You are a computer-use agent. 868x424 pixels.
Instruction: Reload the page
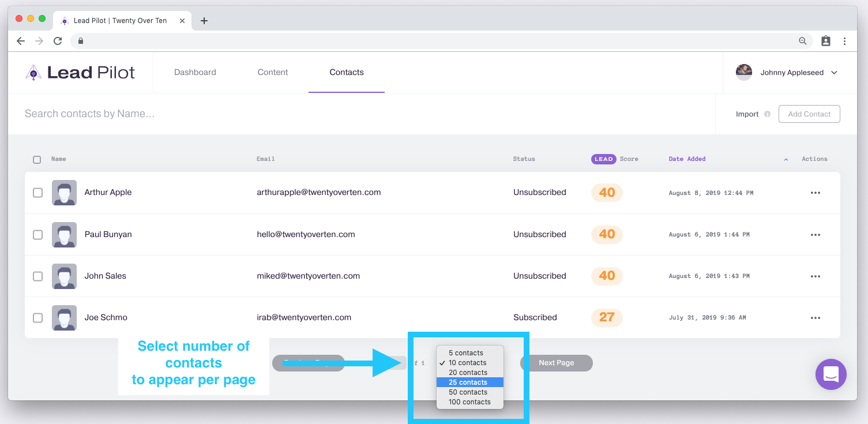(x=58, y=41)
